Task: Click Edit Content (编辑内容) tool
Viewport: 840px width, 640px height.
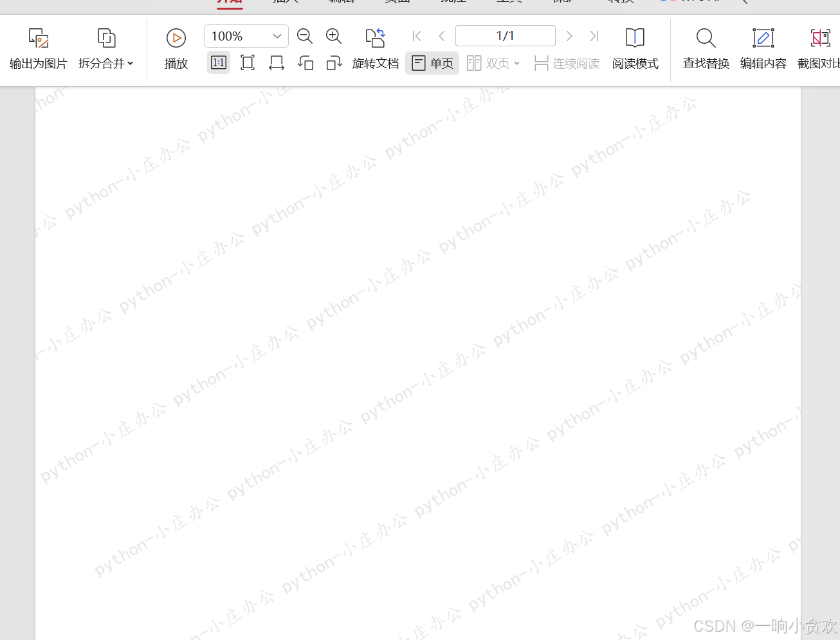Action: [763, 49]
